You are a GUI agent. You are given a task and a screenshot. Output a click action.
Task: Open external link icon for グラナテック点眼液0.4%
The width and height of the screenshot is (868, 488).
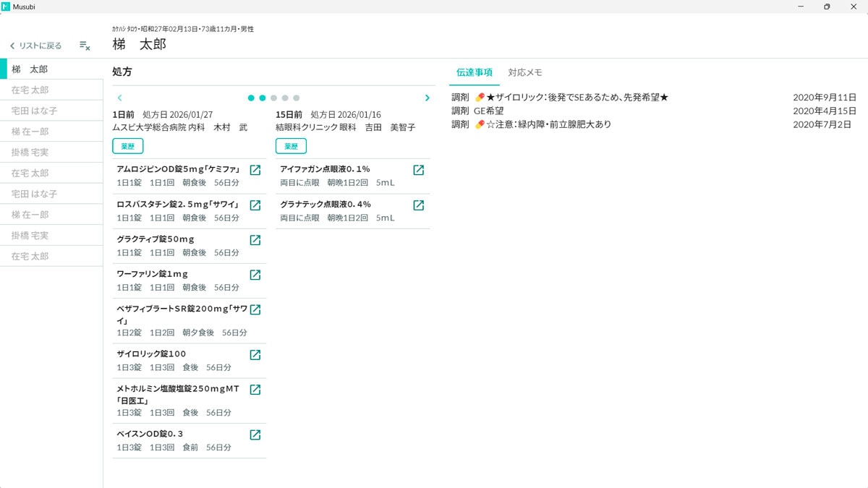pos(418,205)
